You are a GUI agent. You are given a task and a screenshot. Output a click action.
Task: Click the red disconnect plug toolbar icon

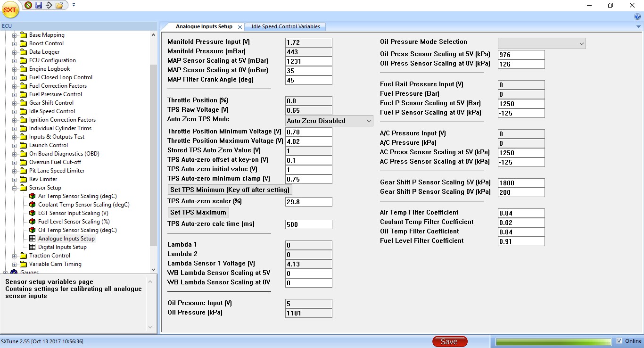(28, 5)
